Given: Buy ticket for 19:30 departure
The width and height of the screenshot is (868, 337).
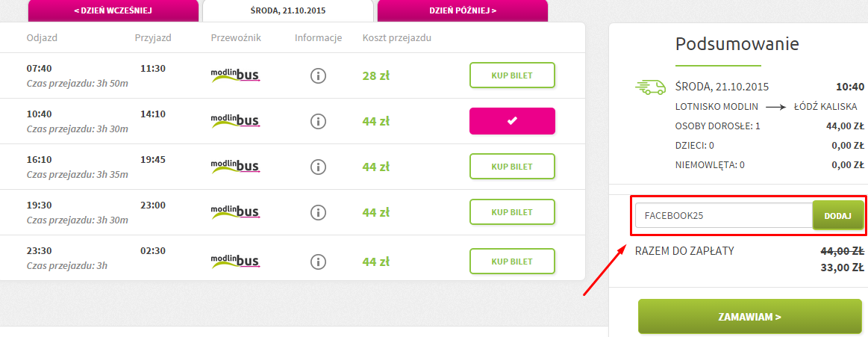Looking at the screenshot, I should click(512, 212).
